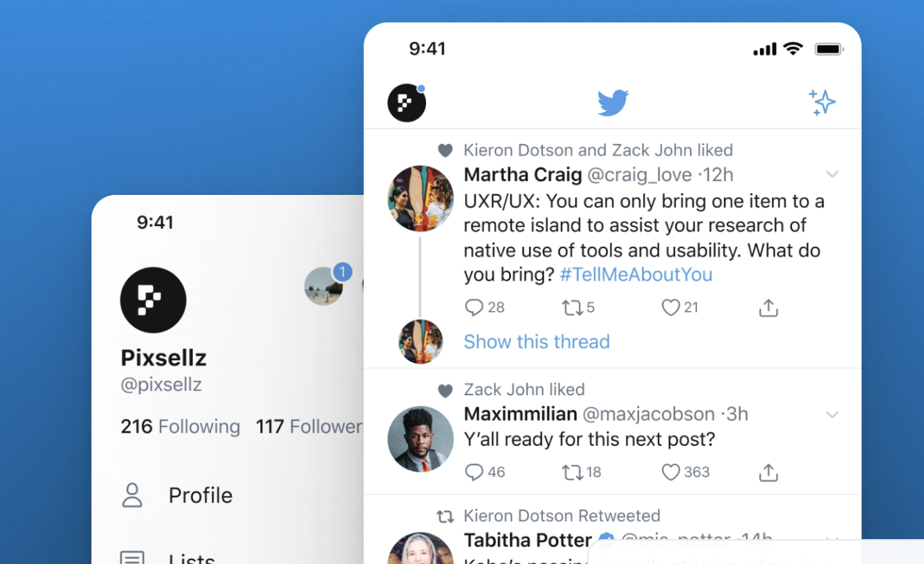Open Maximmilian's profile picture
The image size is (924, 564).
pos(421,439)
